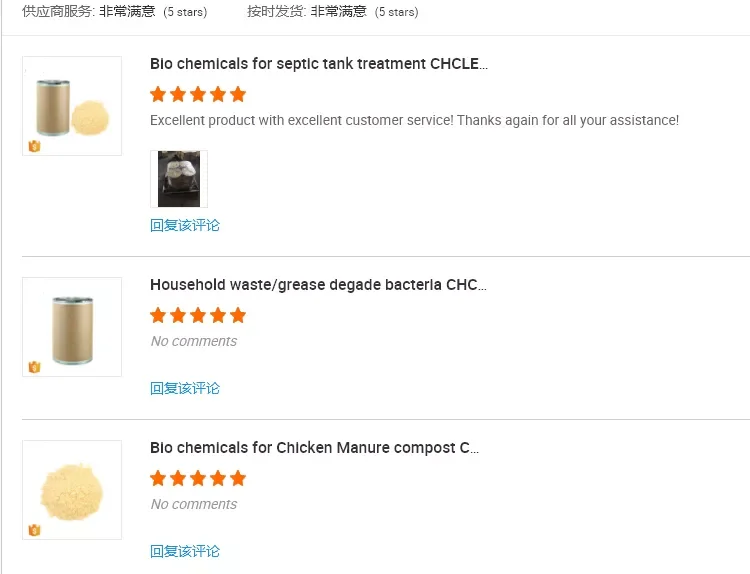The width and height of the screenshot is (750, 574).
Task: Click fifth star of Household waste review
Action: pos(238,316)
